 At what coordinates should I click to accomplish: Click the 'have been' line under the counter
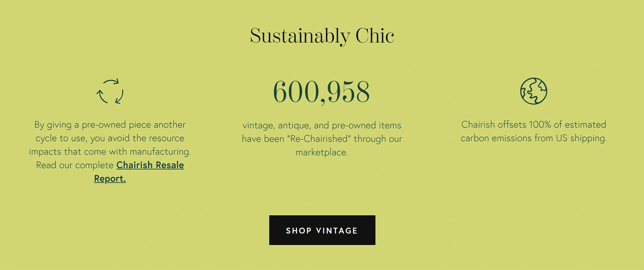coord(322,139)
